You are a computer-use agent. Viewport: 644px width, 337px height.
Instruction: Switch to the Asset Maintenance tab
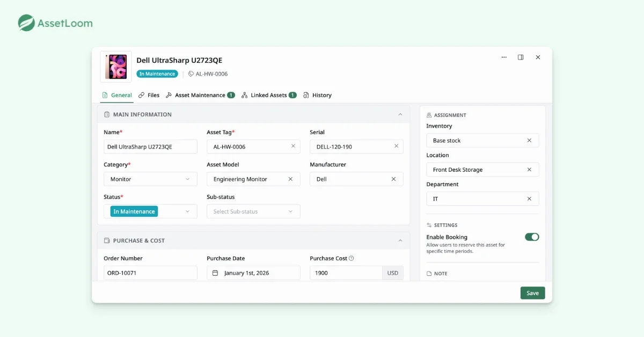(x=200, y=95)
